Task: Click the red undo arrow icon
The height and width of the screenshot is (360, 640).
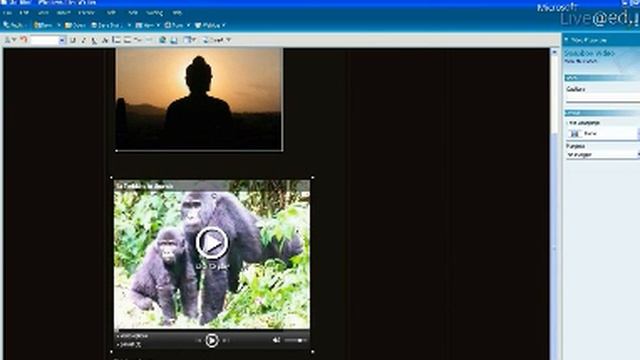Action: coord(24,40)
